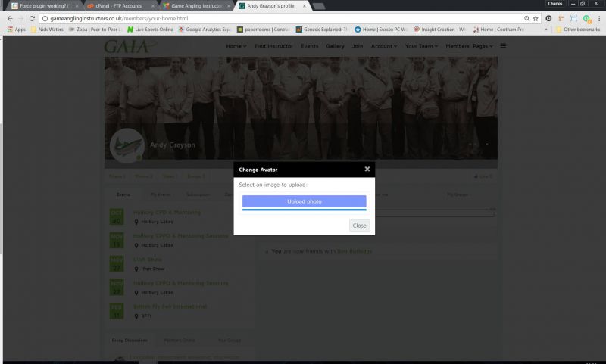Click the Close button in dialog
606x364 pixels.
pyautogui.click(x=359, y=226)
